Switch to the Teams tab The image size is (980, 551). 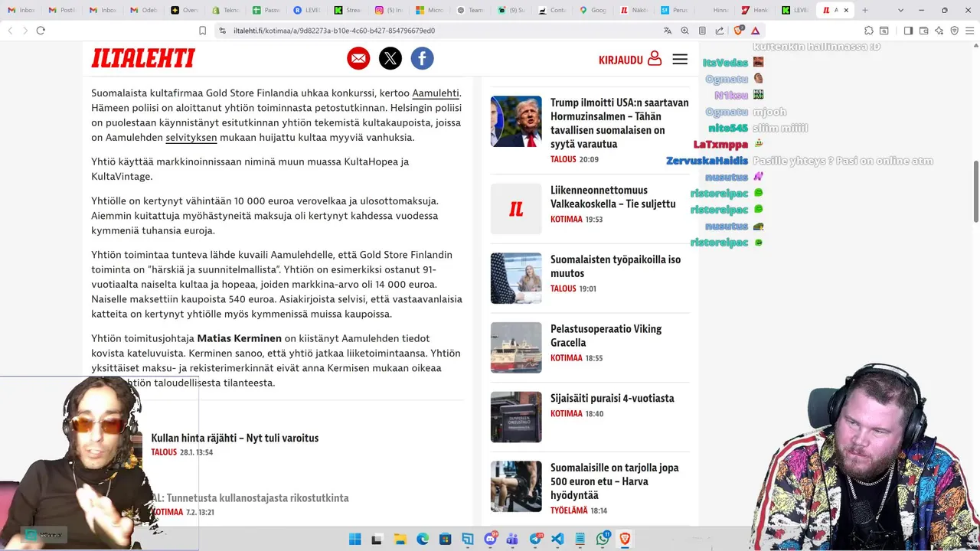point(471,10)
